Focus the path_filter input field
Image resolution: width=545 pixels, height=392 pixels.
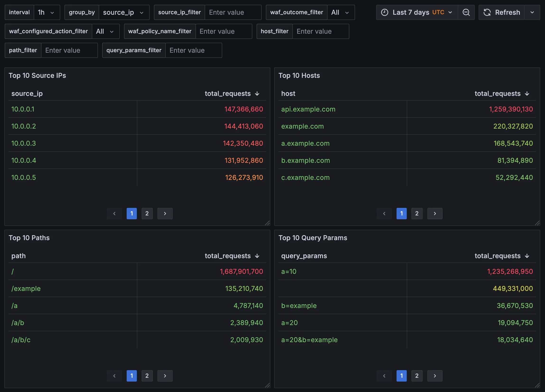click(x=69, y=50)
